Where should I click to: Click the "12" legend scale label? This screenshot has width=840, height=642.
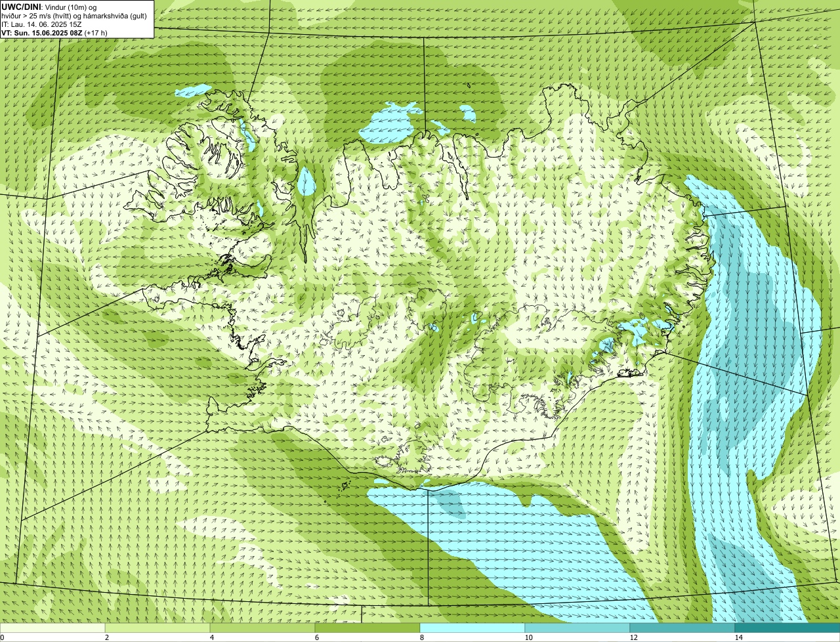pos(633,637)
